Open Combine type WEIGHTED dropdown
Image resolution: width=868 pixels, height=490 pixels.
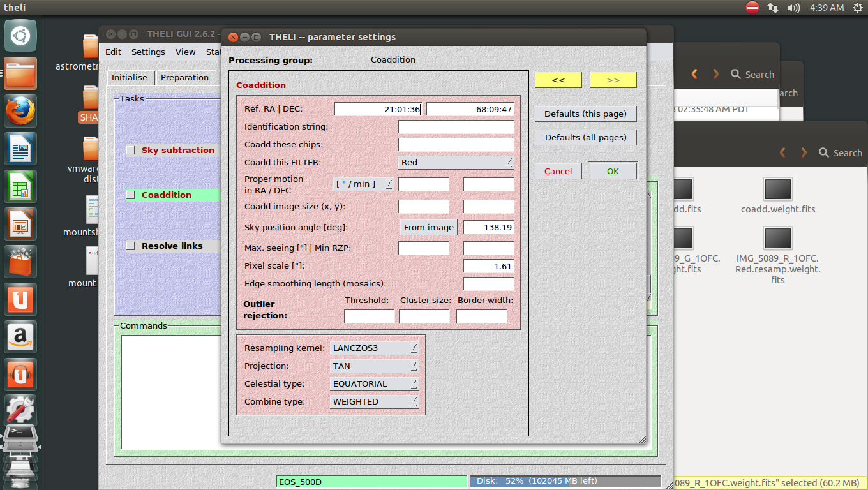[x=375, y=401]
